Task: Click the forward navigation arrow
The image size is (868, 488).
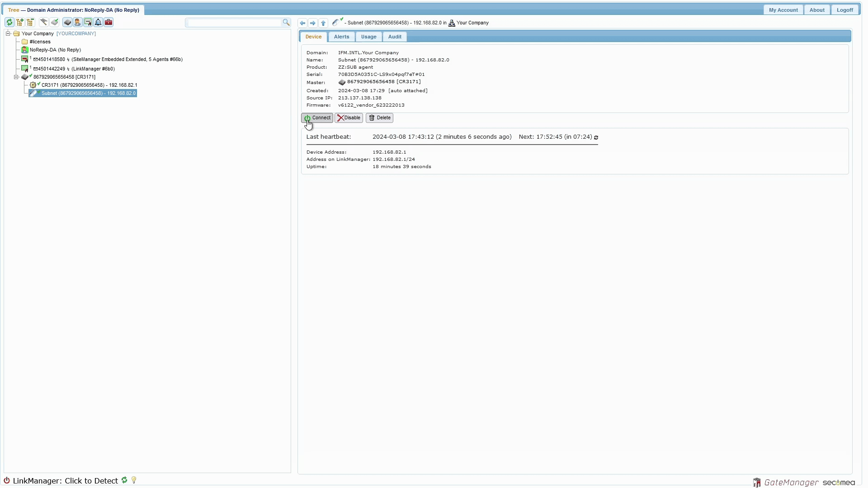Action: (x=313, y=23)
